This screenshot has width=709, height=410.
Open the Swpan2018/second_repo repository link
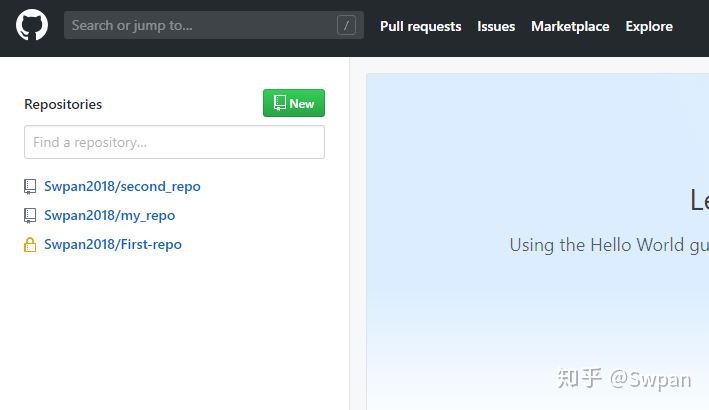pos(122,186)
